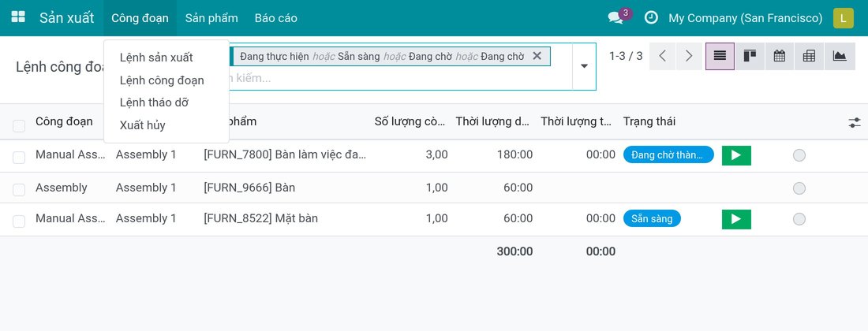Click Đang chờ thành status badge
The width and height of the screenshot is (868, 331).
coord(668,155)
